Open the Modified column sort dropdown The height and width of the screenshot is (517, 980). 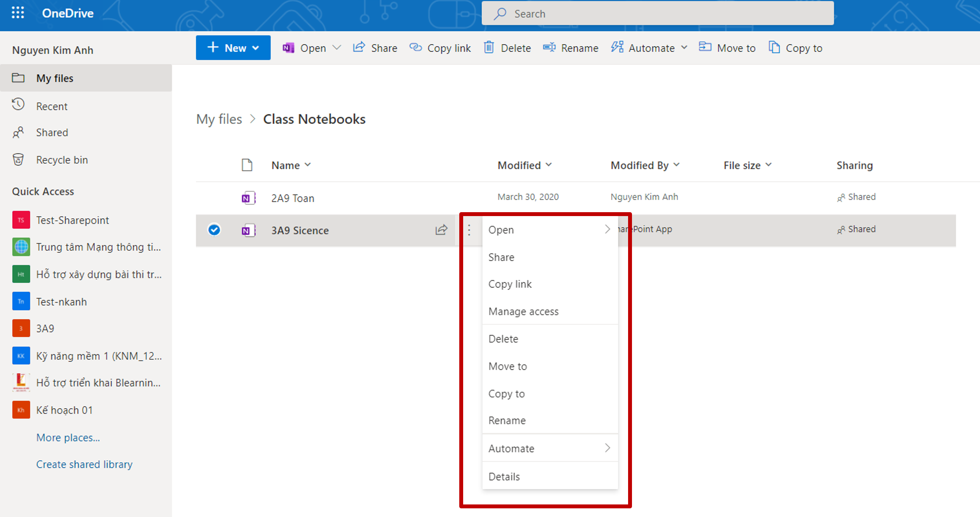549,165
